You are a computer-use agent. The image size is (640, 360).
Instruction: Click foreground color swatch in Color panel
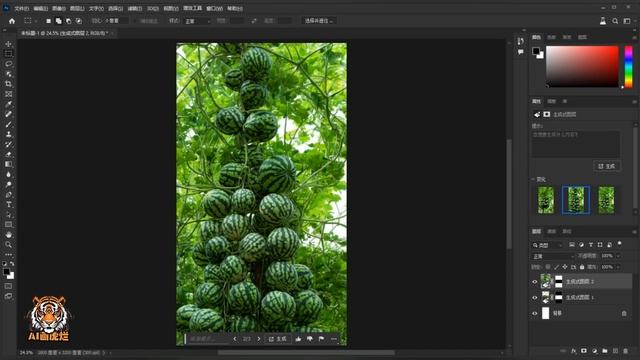[x=536, y=51]
